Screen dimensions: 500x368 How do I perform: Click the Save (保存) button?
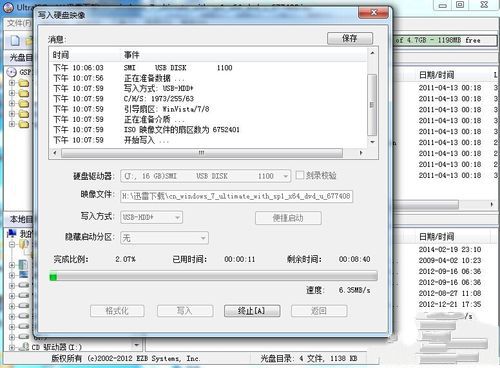pos(350,38)
